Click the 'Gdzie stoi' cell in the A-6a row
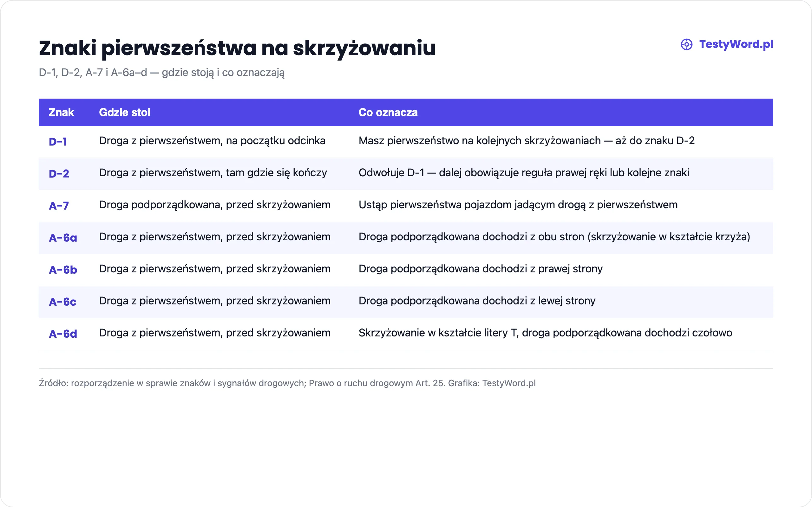The height and width of the screenshot is (520, 812). tap(215, 237)
